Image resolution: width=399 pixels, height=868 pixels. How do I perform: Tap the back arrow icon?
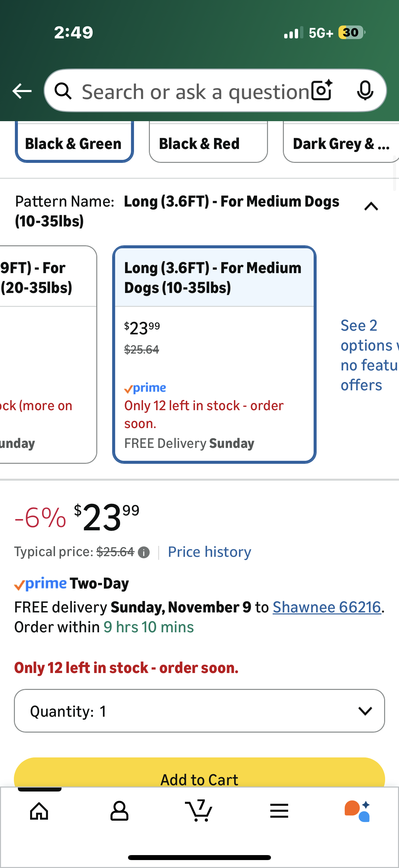(22, 91)
